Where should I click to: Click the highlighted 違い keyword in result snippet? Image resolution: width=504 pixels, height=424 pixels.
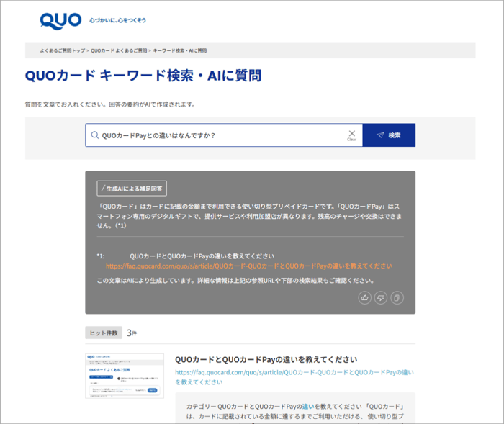point(308,407)
